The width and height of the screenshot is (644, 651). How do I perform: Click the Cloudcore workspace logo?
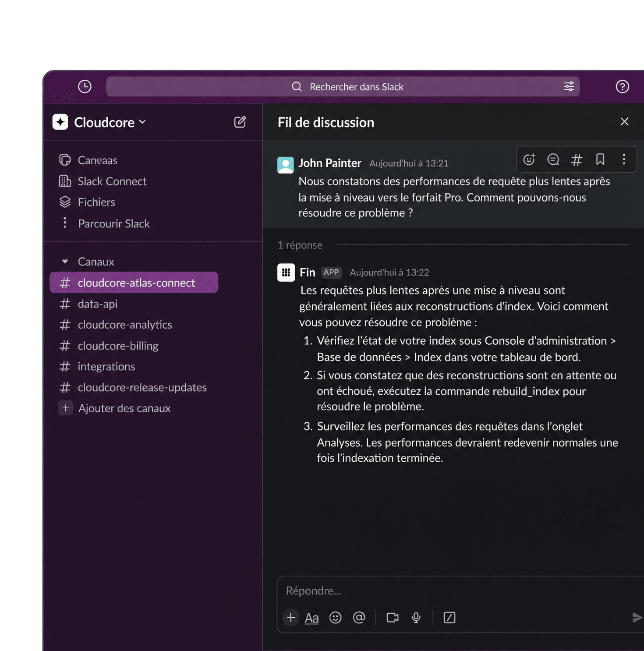60,122
